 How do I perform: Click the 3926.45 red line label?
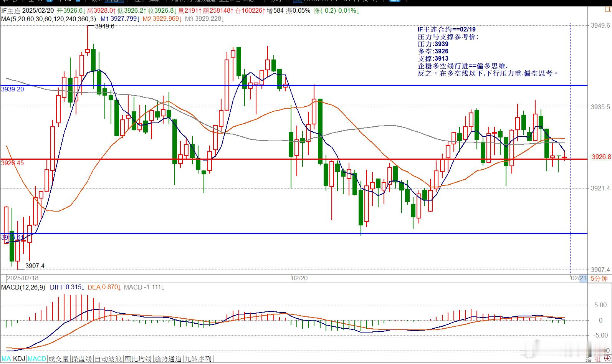[13, 163]
